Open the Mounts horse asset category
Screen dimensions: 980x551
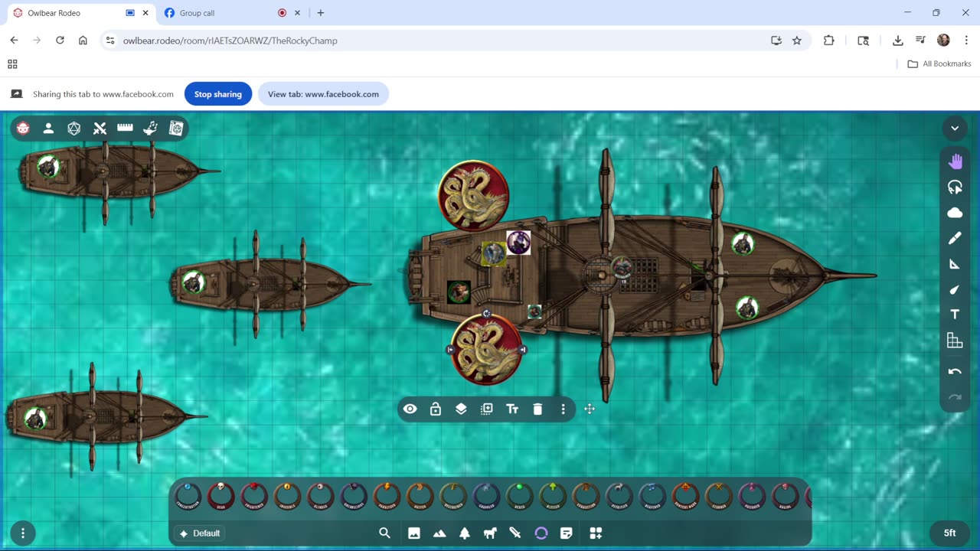(x=490, y=533)
